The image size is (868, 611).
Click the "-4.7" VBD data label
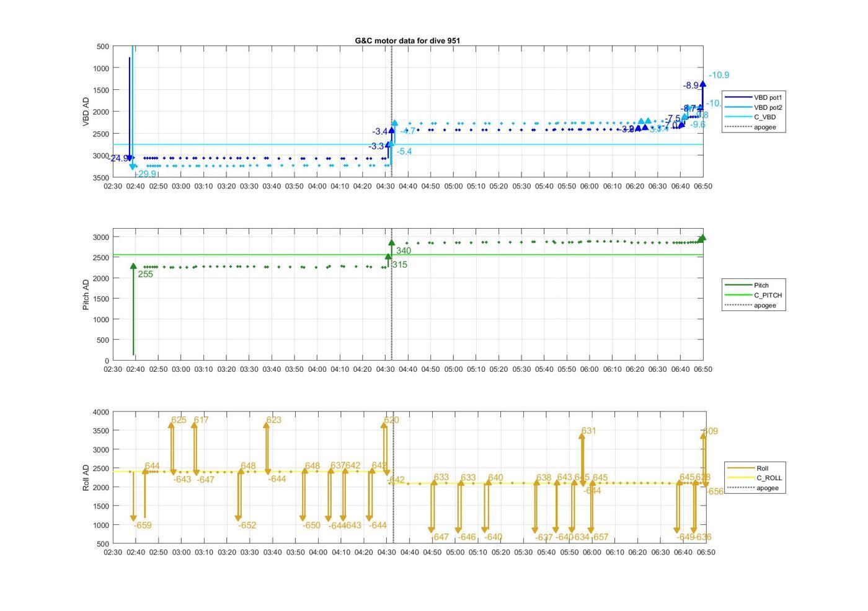pyautogui.click(x=407, y=131)
